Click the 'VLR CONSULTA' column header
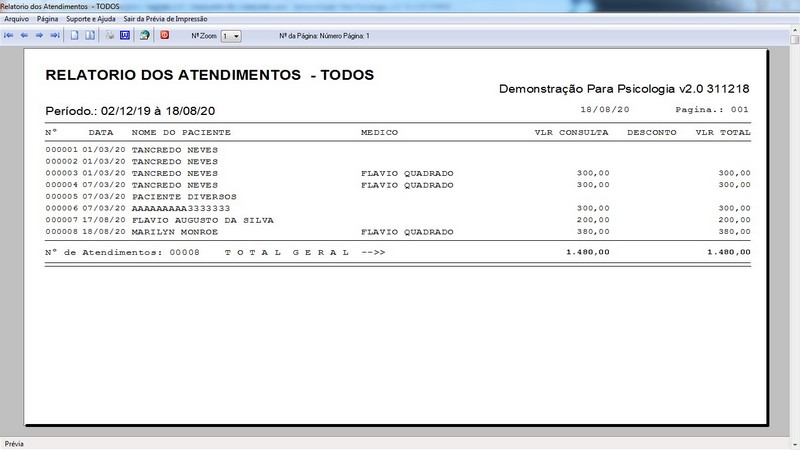The height and width of the screenshot is (450, 800). click(x=571, y=133)
